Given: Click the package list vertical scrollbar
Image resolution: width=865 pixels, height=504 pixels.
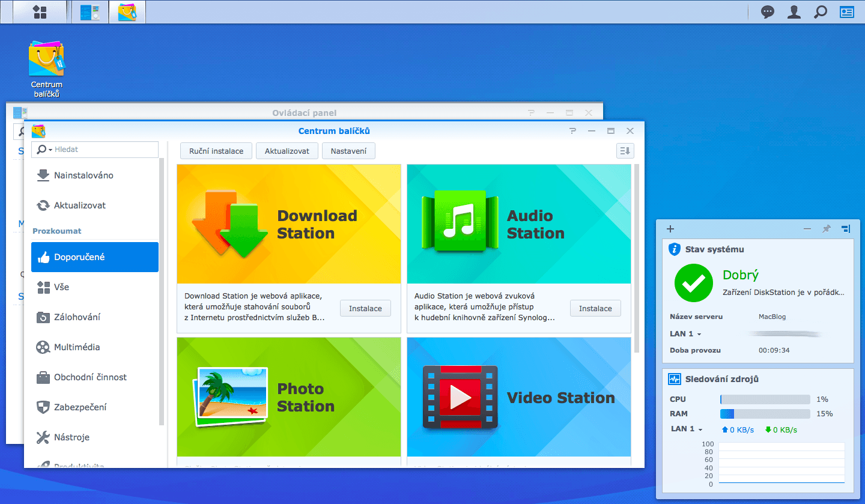Looking at the screenshot, I should pos(637,258).
